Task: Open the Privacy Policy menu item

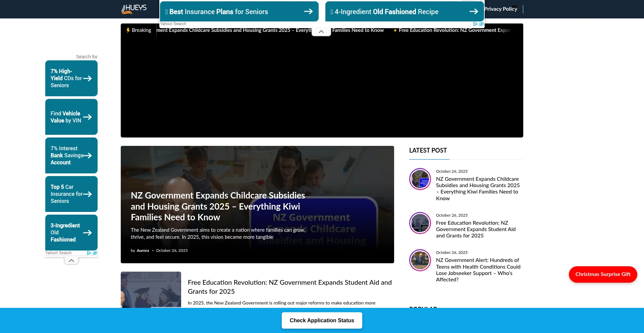Action: (x=500, y=9)
